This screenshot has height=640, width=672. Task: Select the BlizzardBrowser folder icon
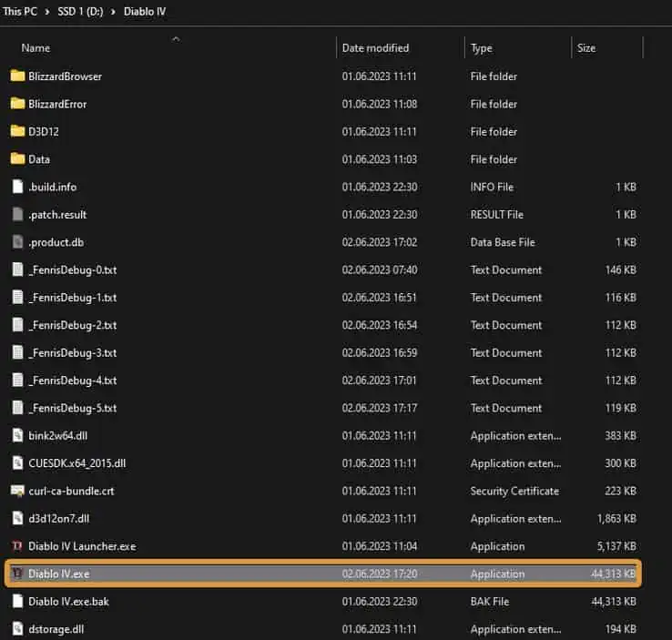(17, 76)
